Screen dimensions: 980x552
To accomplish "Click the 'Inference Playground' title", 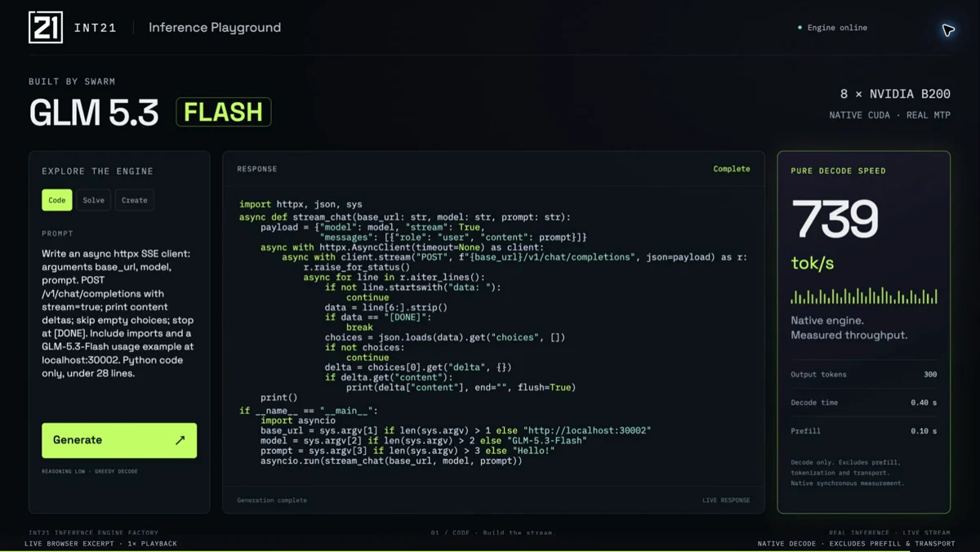I will pos(215,28).
